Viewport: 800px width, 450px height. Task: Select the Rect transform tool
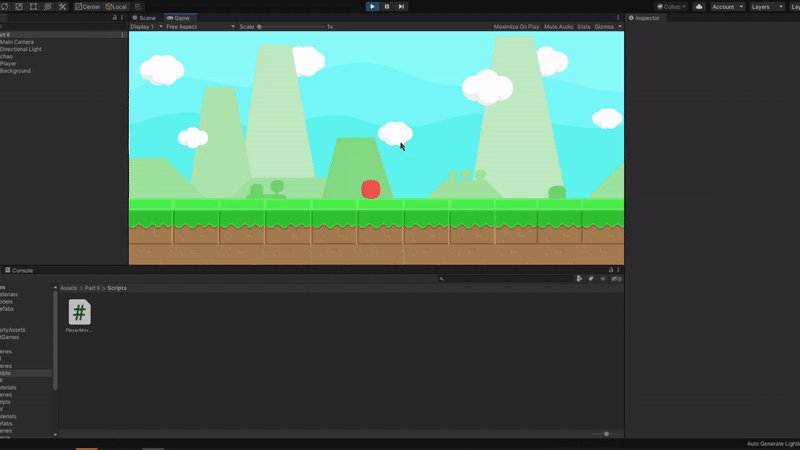click(33, 6)
